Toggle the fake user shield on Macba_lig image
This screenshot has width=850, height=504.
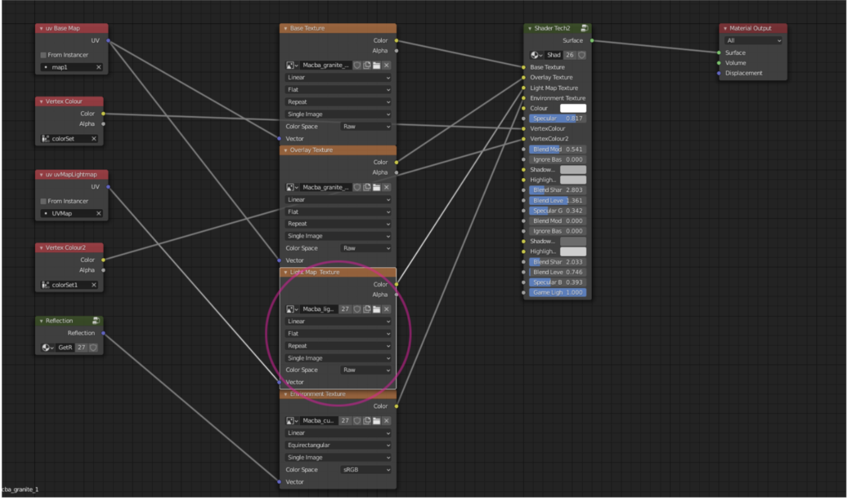(358, 309)
